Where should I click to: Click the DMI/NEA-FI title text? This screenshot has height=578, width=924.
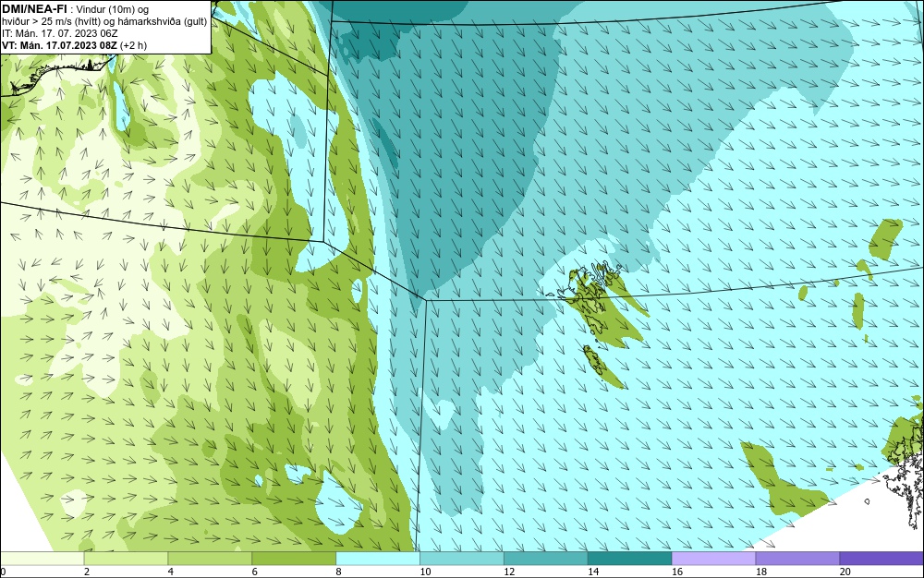(34, 8)
